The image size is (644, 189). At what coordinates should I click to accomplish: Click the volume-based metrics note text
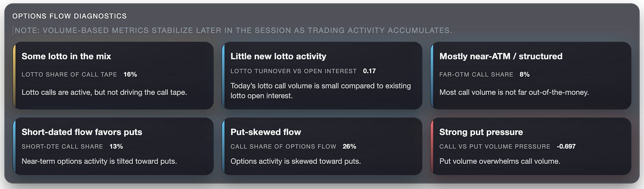pos(233,30)
